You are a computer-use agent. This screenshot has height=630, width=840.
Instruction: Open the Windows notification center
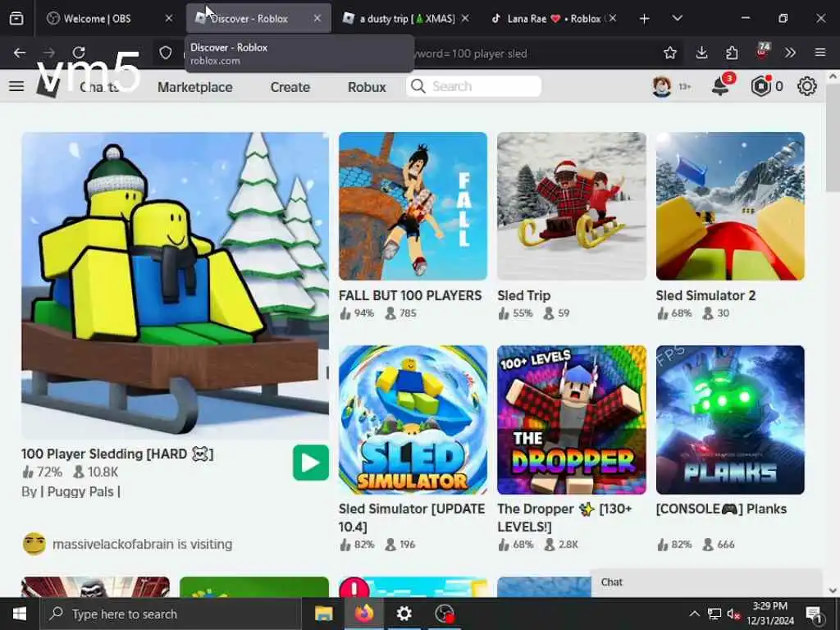814,614
